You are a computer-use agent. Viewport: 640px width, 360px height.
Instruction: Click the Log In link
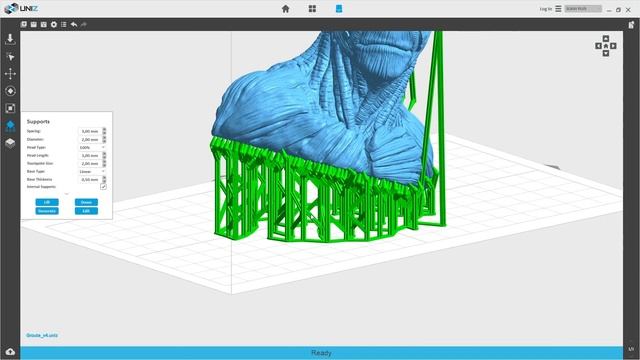point(546,9)
